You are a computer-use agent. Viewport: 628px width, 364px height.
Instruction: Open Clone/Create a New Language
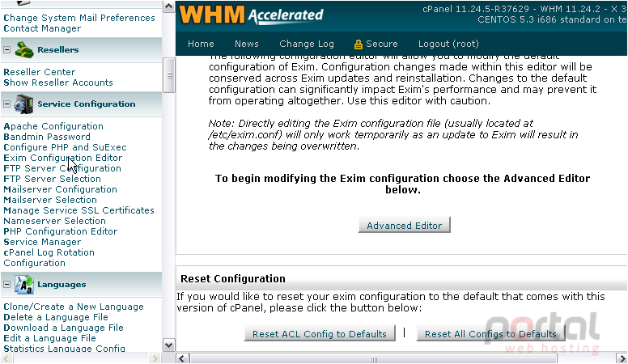point(74,307)
